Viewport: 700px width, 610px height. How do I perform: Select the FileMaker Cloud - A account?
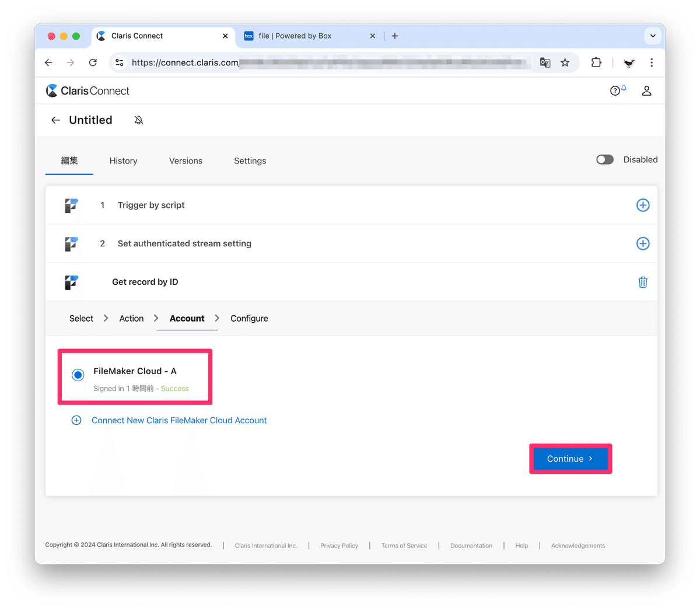pyautogui.click(x=78, y=375)
